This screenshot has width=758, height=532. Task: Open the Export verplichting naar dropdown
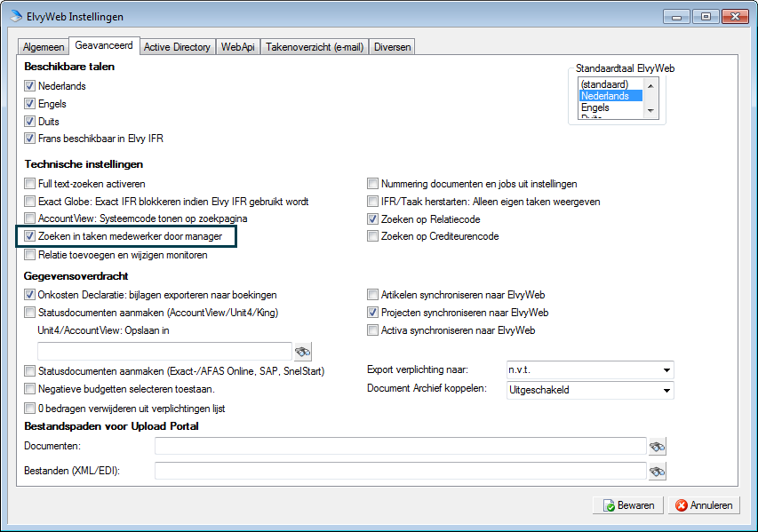pos(590,370)
